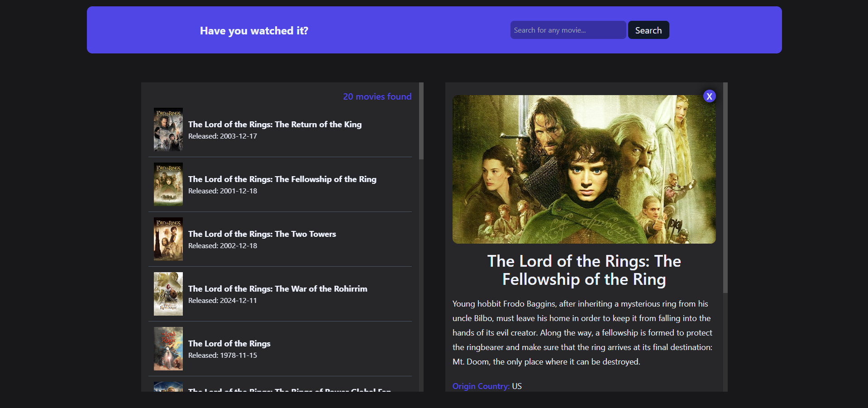
Task: Open 'The Fellowship of the Ring' poster thumbnail
Action: (x=168, y=184)
